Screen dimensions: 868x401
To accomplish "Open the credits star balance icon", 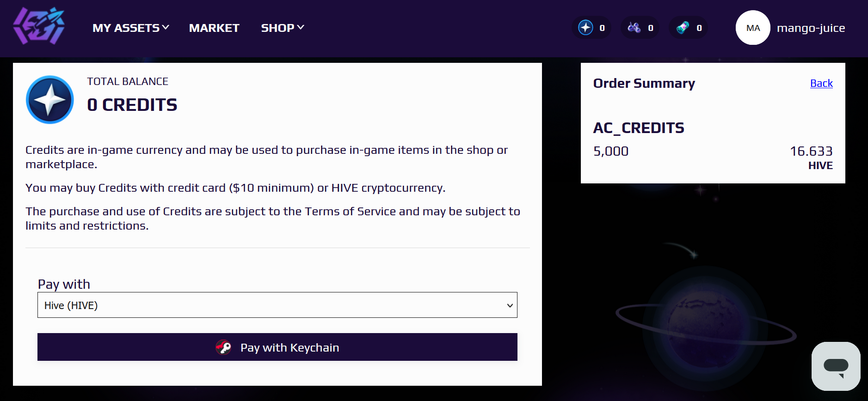I will point(585,28).
